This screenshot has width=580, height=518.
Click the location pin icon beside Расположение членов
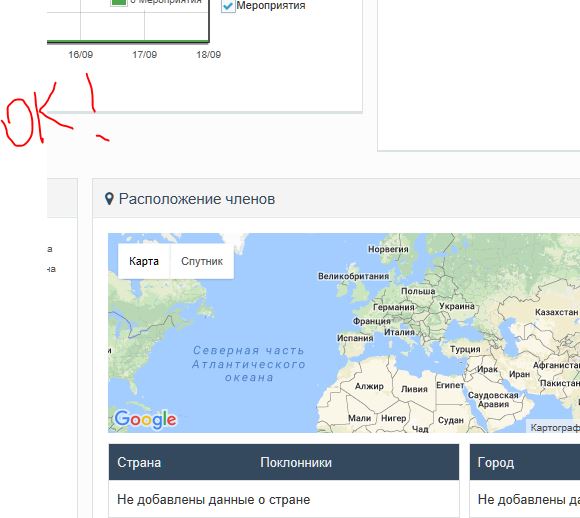(x=109, y=199)
